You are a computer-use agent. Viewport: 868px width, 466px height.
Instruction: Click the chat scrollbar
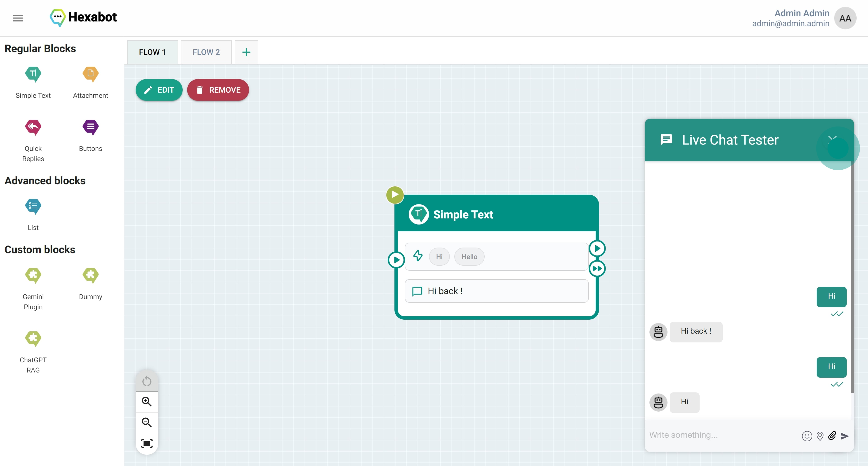[x=852, y=276]
